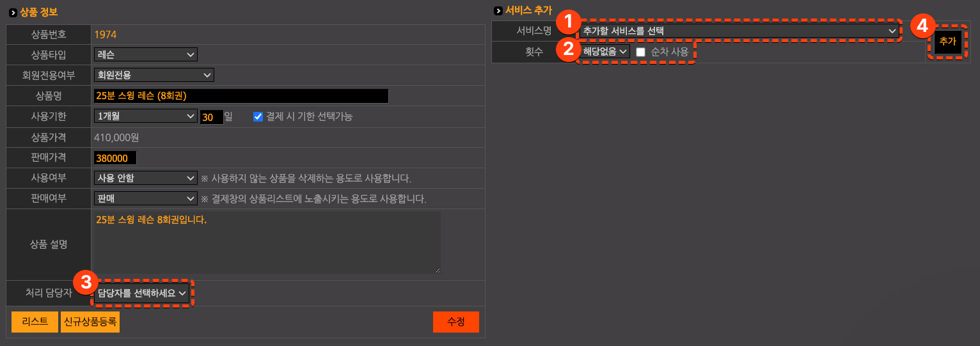The height and width of the screenshot is (346, 980).
Task: Click the numbered marker 2 badge
Action: 567,49
